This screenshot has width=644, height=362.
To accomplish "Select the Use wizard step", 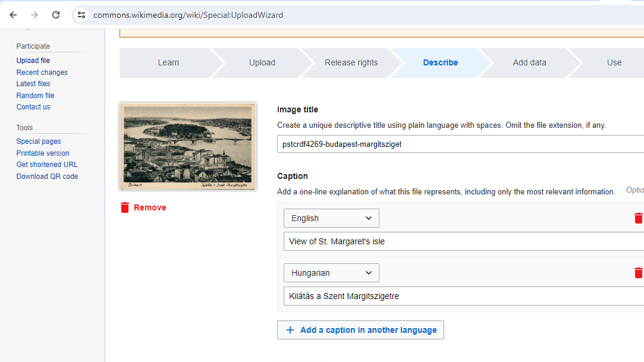I will click(614, 63).
